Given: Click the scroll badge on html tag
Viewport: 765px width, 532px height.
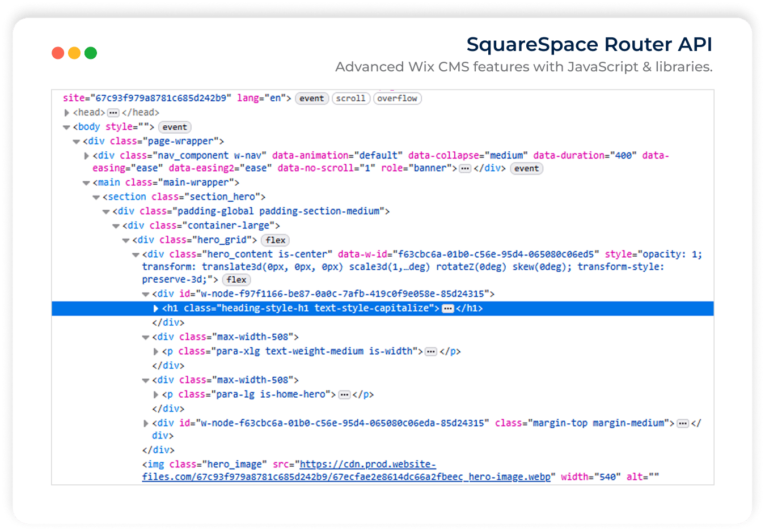Looking at the screenshot, I should (x=350, y=99).
